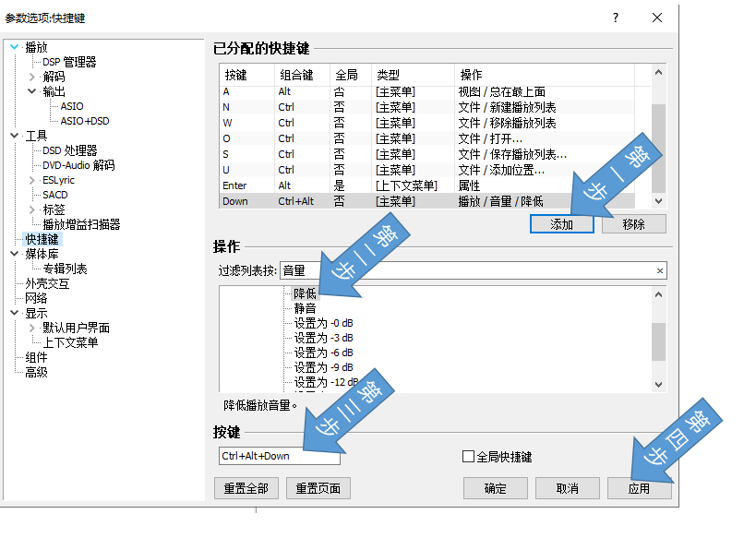Click the 添加 button
This screenshot has height=538, width=756.
(x=562, y=224)
